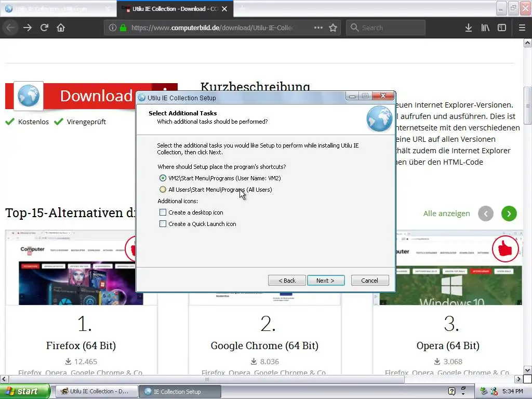
Task: Click the globe icon in setup title bar
Action: (x=142, y=98)
